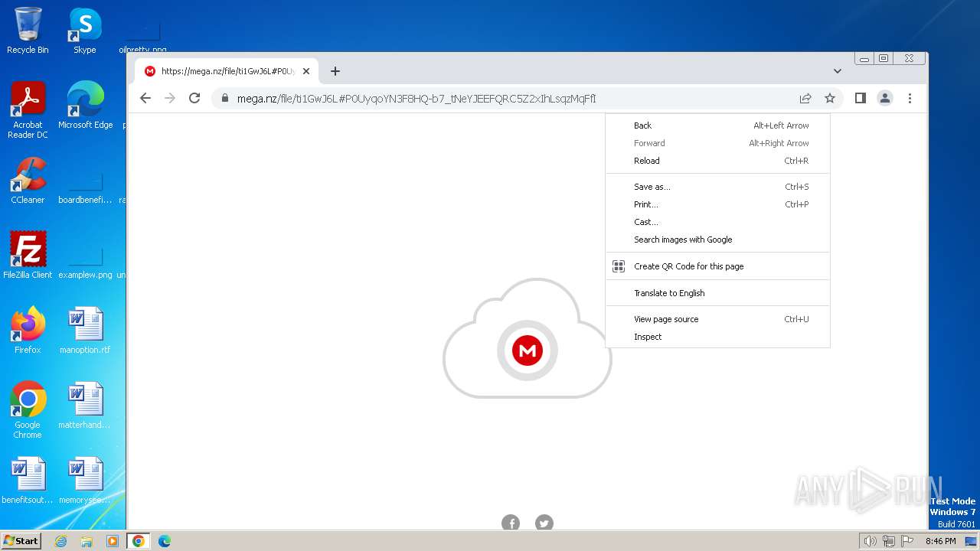Select the matterhand document on desktop
This screenshot has height=551, width=980.
pyautogui.click(x=85, y=406)
